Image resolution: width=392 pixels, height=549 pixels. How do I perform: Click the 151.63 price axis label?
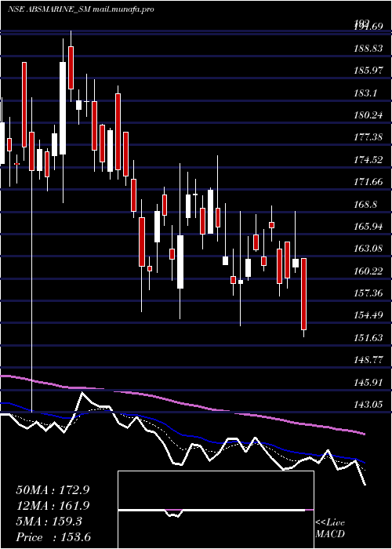tap(368, 338)
